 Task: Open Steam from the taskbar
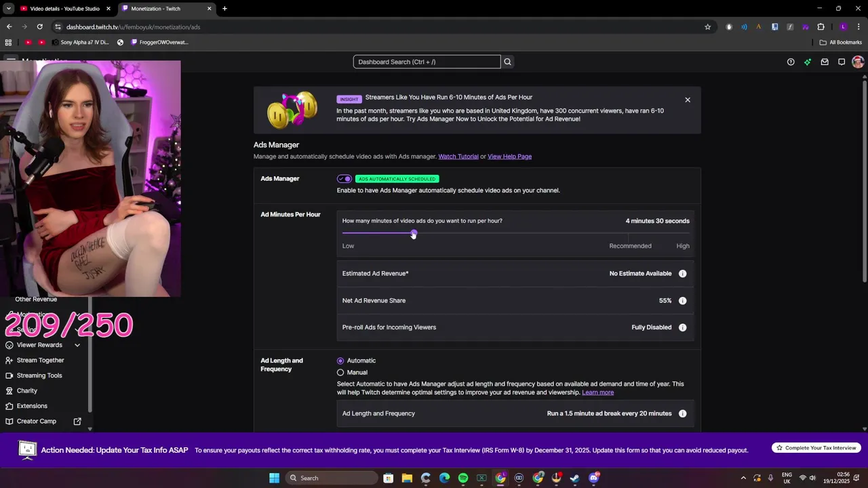coord(575,478)
